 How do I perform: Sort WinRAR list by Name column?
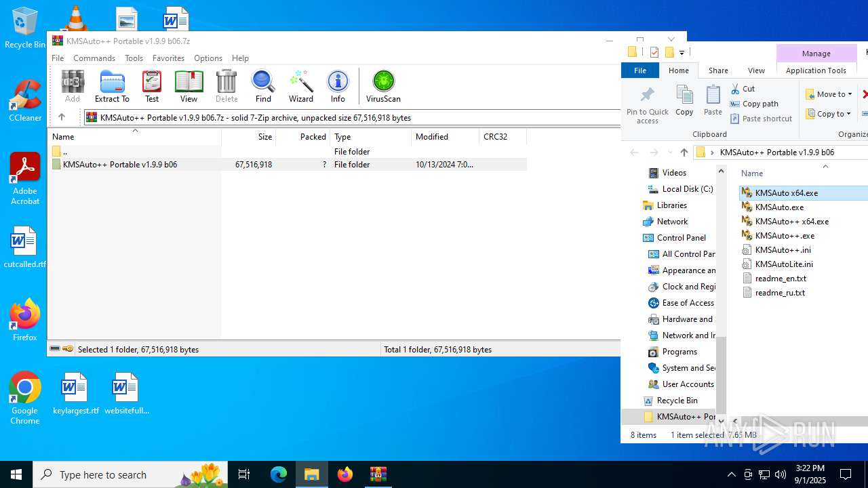[x=135, y=137]
